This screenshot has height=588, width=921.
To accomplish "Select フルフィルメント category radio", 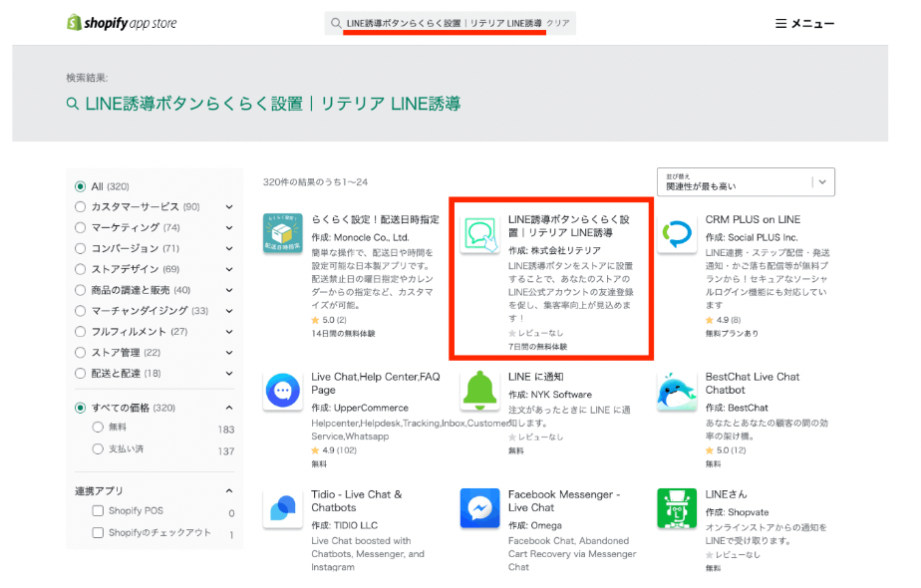I will tap(81, 332).
